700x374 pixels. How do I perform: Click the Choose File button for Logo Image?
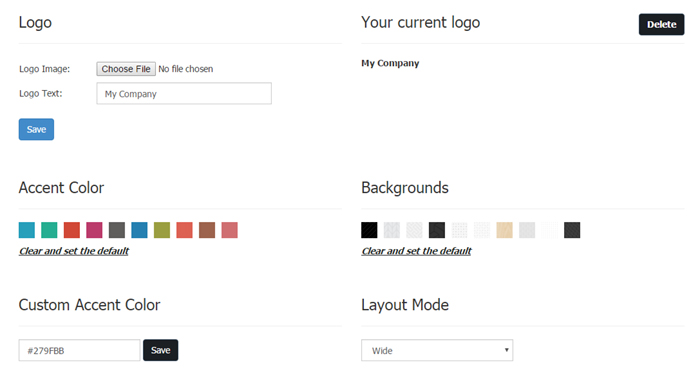click(x=126, y=69)
